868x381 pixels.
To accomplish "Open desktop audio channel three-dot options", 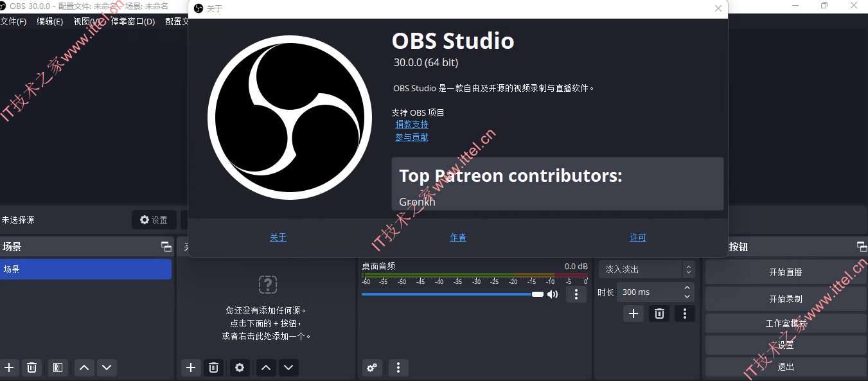I will pyautogui.click(x=576, y=294).
